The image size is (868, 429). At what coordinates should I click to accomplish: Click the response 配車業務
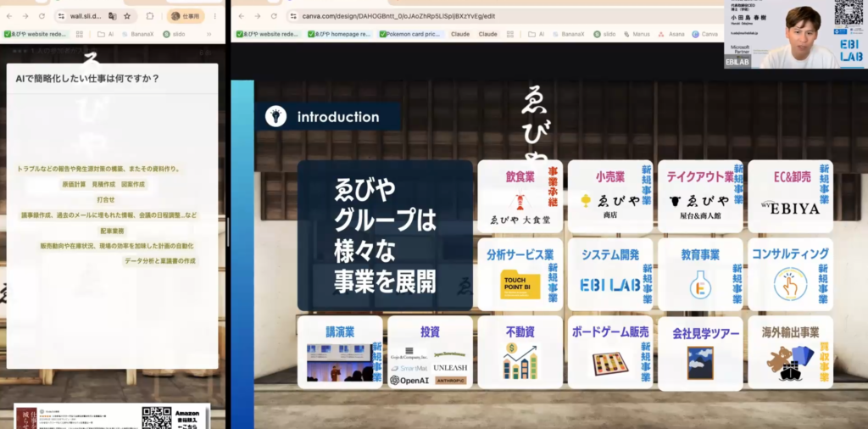[113, 231]
